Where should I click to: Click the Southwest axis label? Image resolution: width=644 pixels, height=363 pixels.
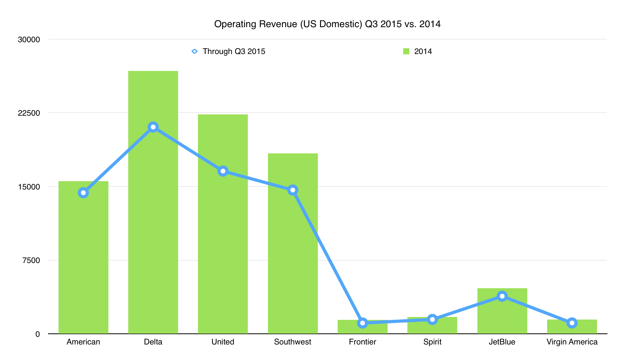tap(293, 342)
